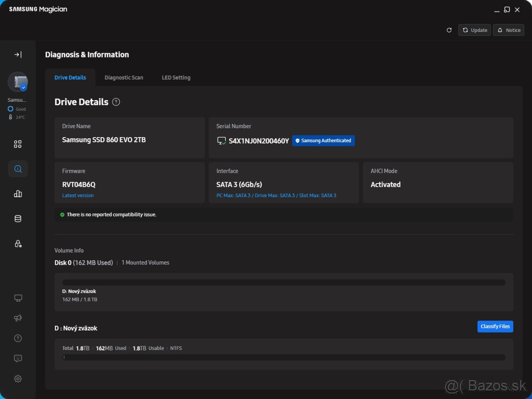The width and height of the screenshot is (532, 399).
Task: Open the data security lock icon
Action: pyautogui.click(x=18, y=243)
